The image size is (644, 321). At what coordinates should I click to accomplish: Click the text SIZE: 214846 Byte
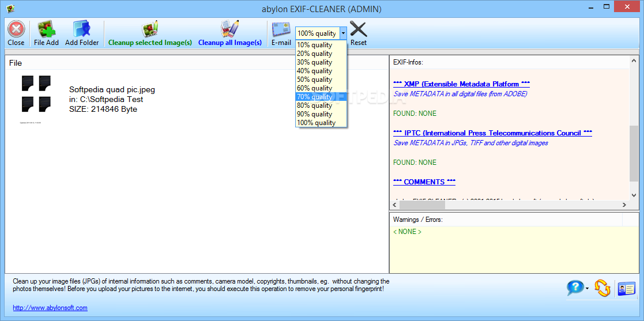[x=103, y=109]
